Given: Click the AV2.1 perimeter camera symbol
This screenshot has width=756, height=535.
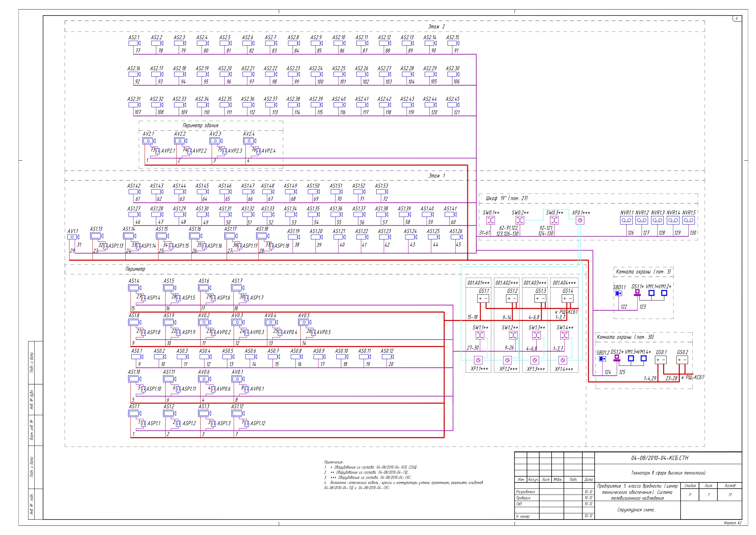Looking at the screenshot, I should coord(148,141).
